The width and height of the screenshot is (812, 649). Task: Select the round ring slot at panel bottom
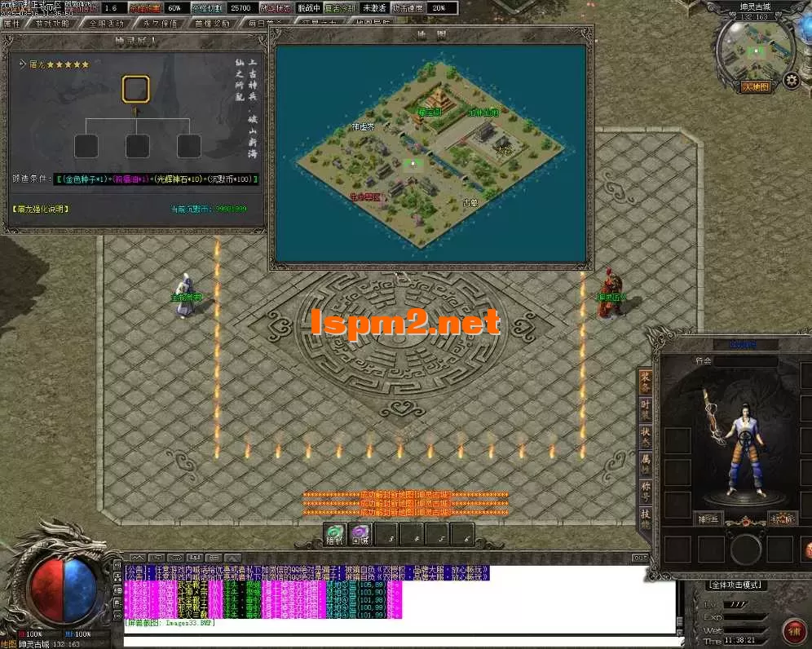746,550
